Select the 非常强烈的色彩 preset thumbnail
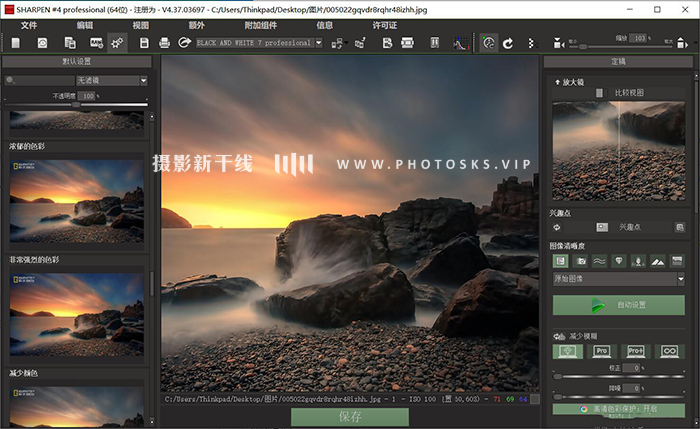 pos(77,314)
